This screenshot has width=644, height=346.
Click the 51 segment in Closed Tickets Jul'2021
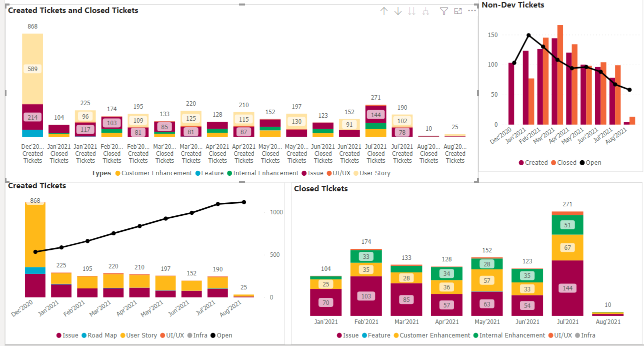click(x=567, y=225)
